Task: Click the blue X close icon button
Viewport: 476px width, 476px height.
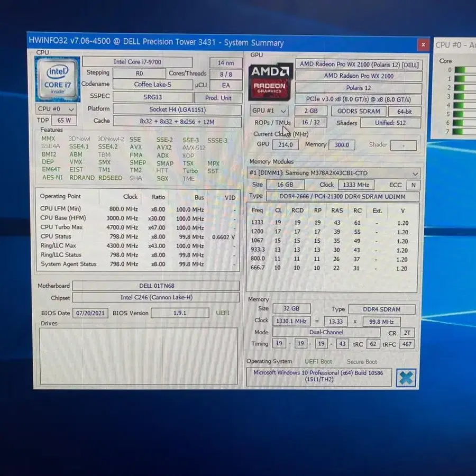Action: pos(406,378)
